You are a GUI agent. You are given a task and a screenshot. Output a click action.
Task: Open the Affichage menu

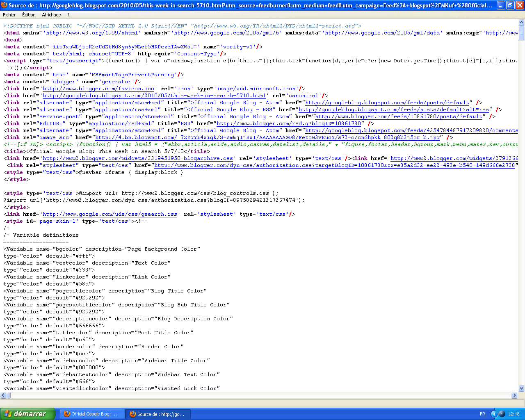coord(51,15)
